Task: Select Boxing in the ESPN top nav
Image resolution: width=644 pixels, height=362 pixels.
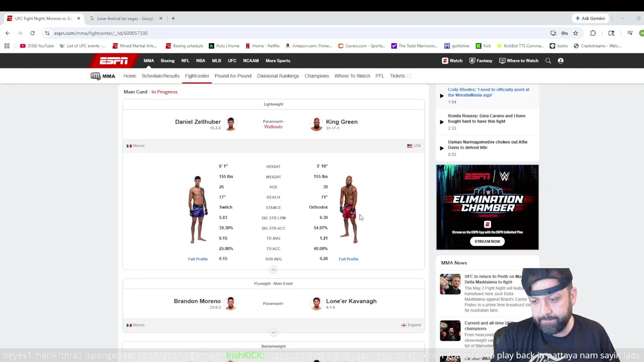Action: pos(168,61)
